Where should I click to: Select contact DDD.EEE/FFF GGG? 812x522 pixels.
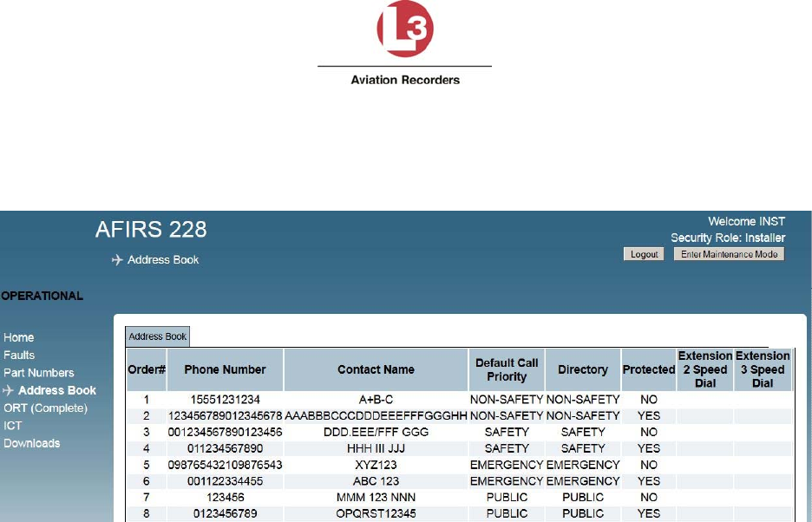point(376,432)
